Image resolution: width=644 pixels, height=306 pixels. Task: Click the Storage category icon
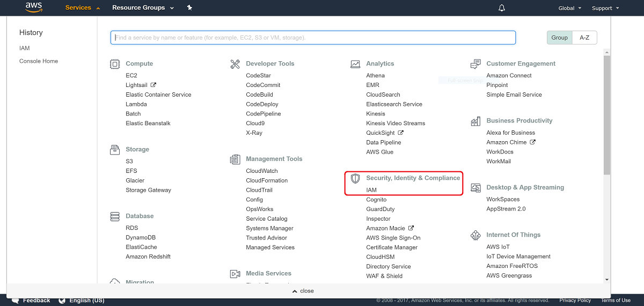pyautogui.click(x=115, y=150)
